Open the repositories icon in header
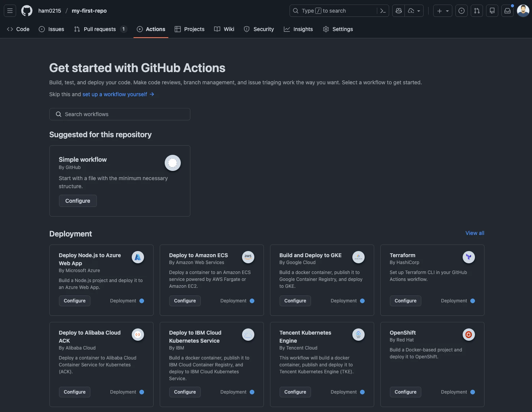This screenshot has width=532, height=412. (x=492, y=11)
